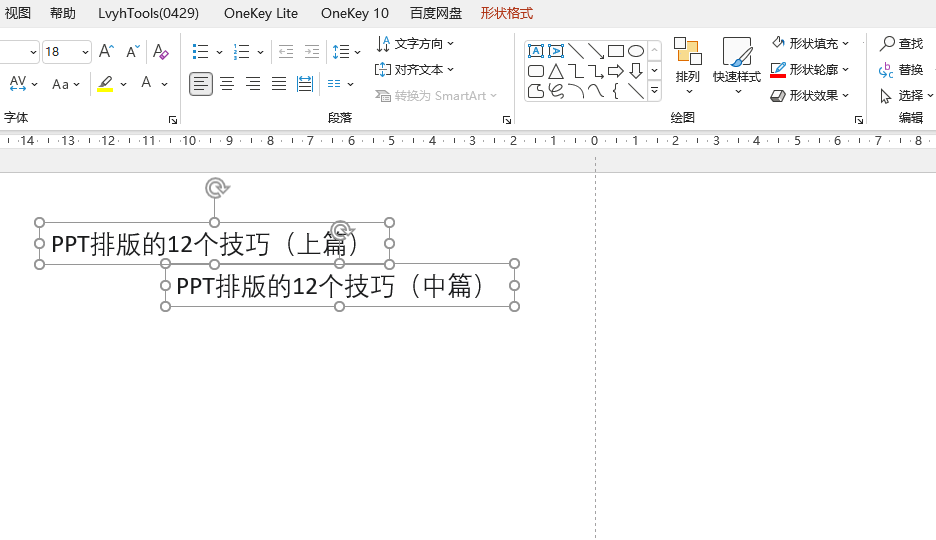Open the text highlight color dropdown arrow
936x540 pixels.
tap(124, 84)
